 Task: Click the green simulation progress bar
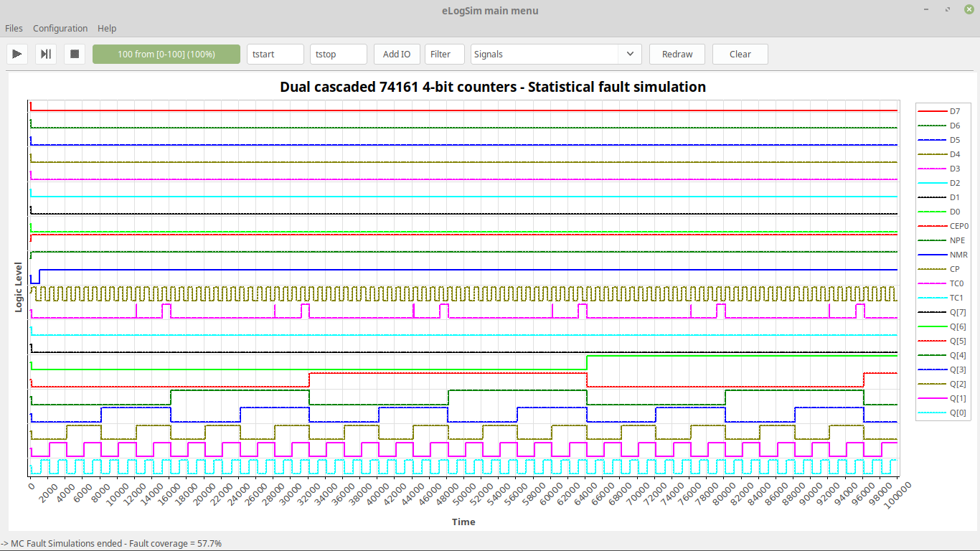pos(166,54)
